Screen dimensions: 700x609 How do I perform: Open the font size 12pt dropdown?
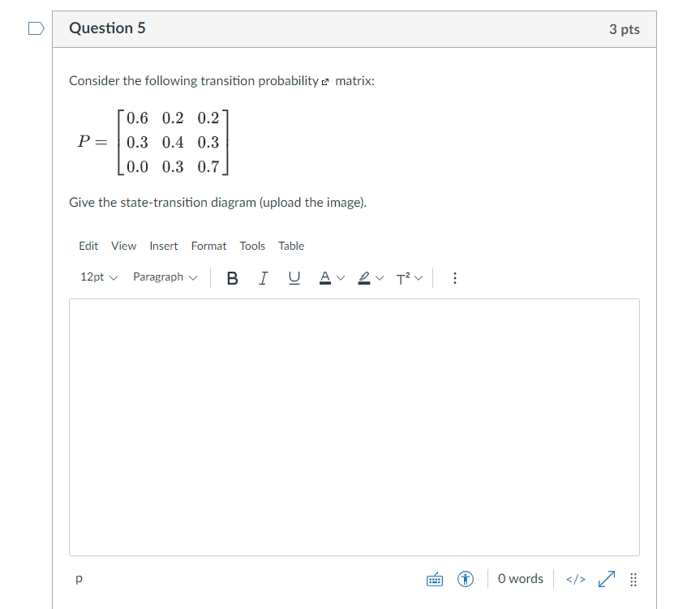(97, 277)
